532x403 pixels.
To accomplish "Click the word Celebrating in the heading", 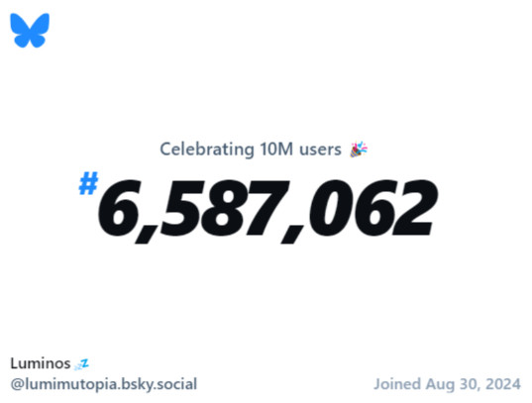I will click(207, 150).
